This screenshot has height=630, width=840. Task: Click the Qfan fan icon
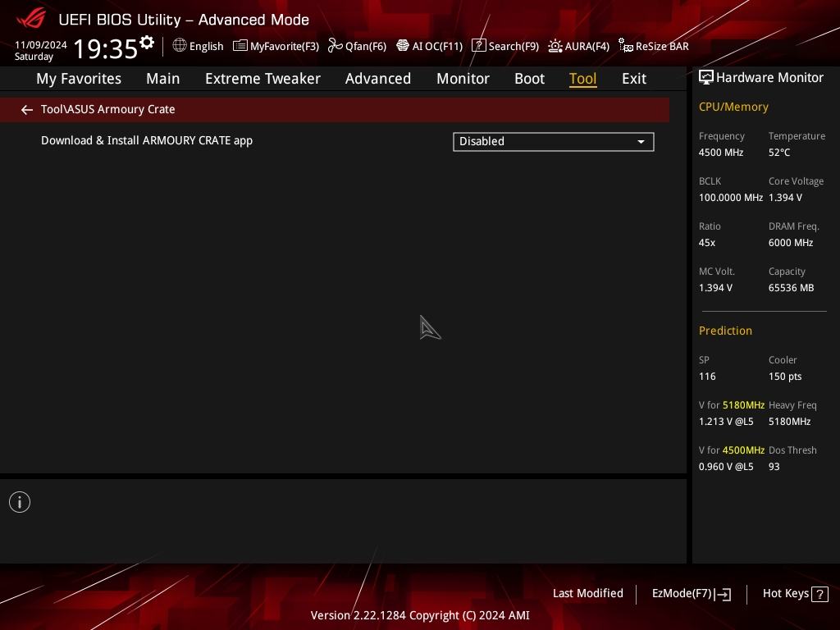(x=336, y=46)
